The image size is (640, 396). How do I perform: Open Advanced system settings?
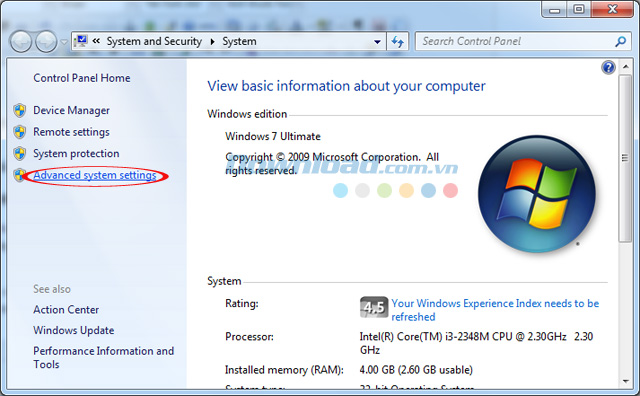(x=95, y=175)
